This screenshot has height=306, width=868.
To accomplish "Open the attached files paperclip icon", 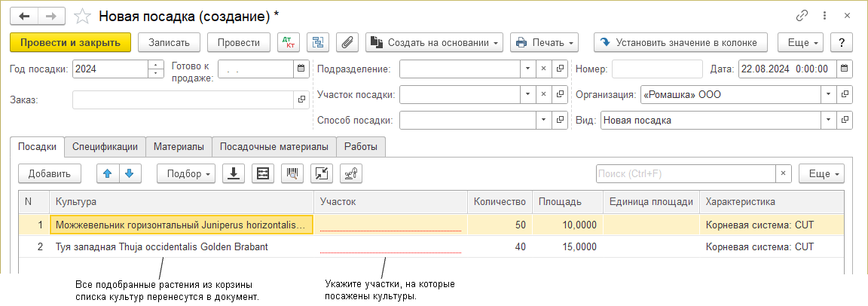I will (347, 43).
